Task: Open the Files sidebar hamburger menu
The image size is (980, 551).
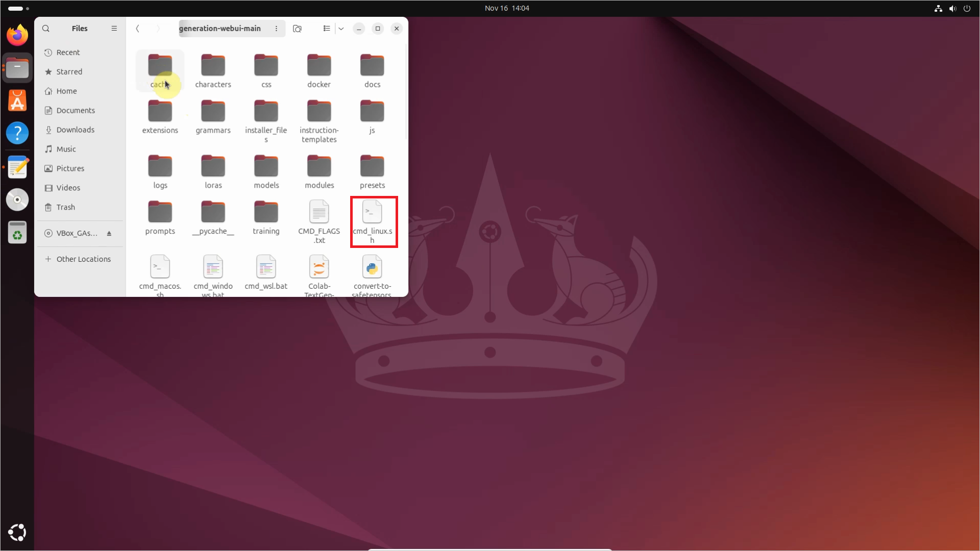Action: (114, 29)
